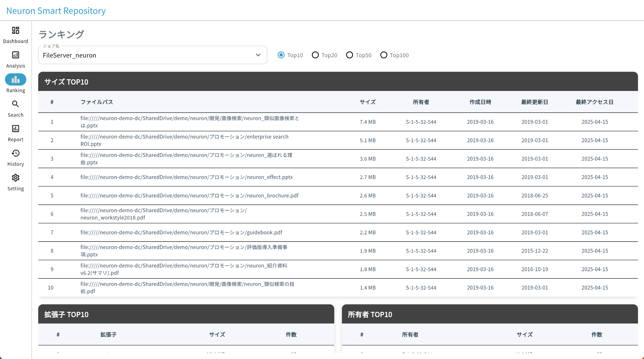Open the Search magnifier icon
The height and width of the screenshot is (359, 644).
[x=15, y=104]
